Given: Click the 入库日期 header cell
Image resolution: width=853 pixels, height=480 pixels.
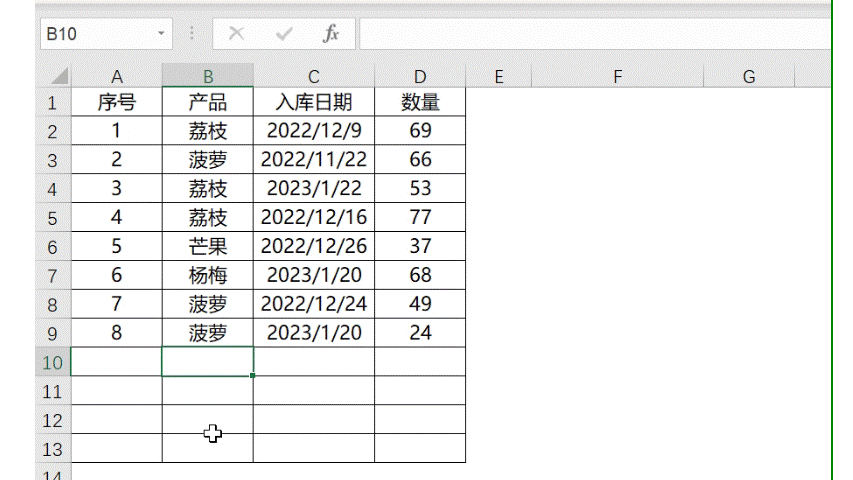Looking at the screenshot, I should point(314,102).
